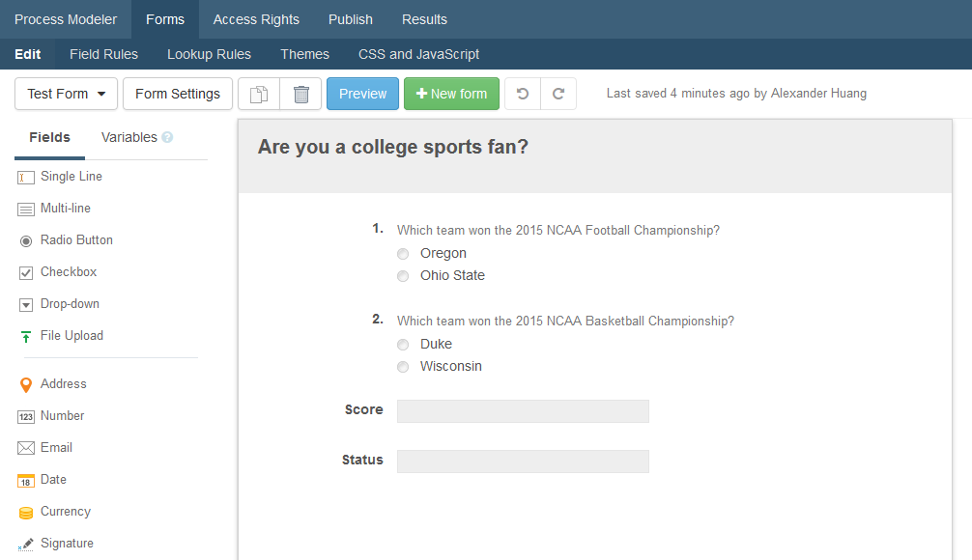Delete form with trash icon
The height and width of the screenshot is (560, 972).
(300, 95)
